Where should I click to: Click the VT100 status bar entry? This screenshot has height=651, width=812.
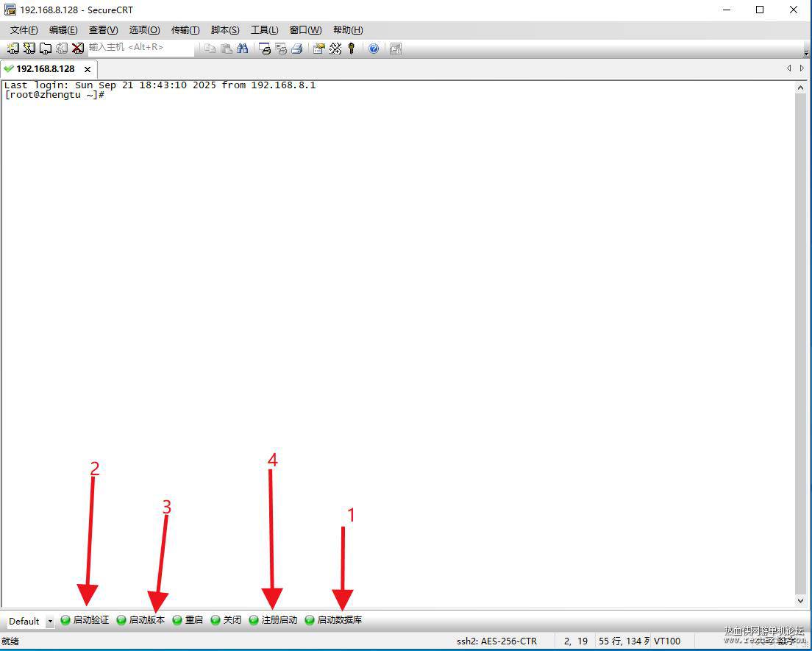click(667, 641)
